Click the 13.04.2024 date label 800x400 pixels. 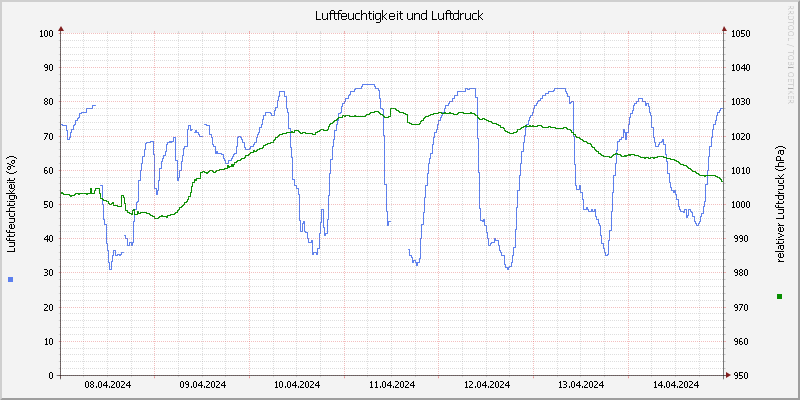(581, 385)
